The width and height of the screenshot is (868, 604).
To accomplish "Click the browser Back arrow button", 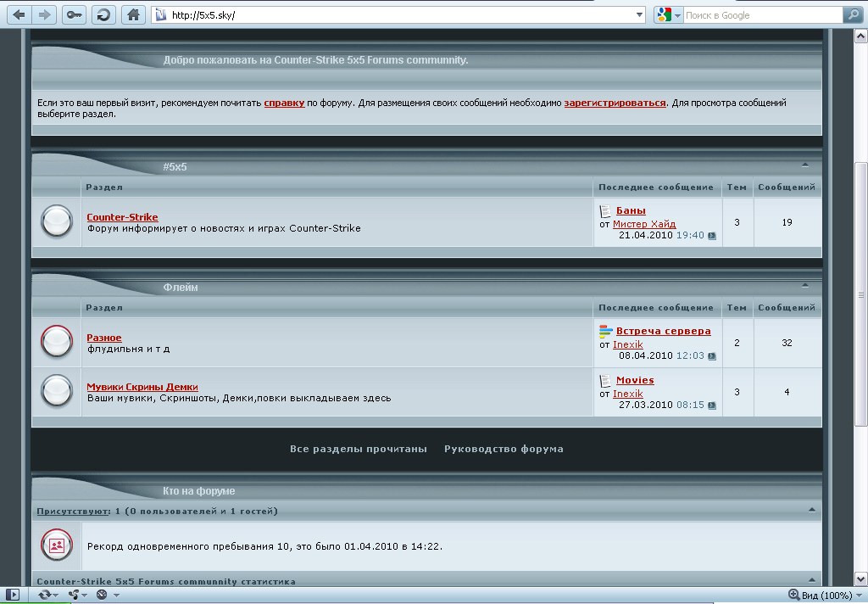I will coord(19,15).
